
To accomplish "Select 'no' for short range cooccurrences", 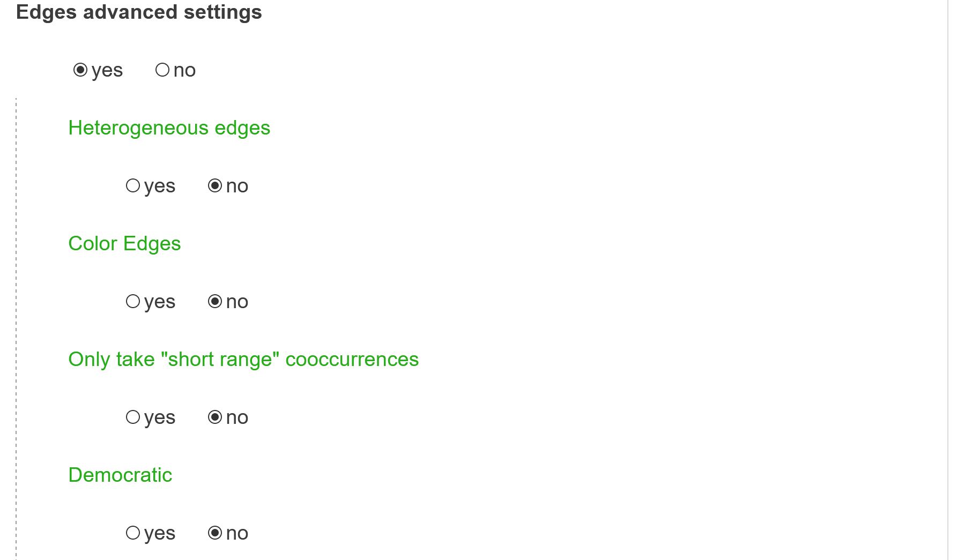I will (215, 417).
